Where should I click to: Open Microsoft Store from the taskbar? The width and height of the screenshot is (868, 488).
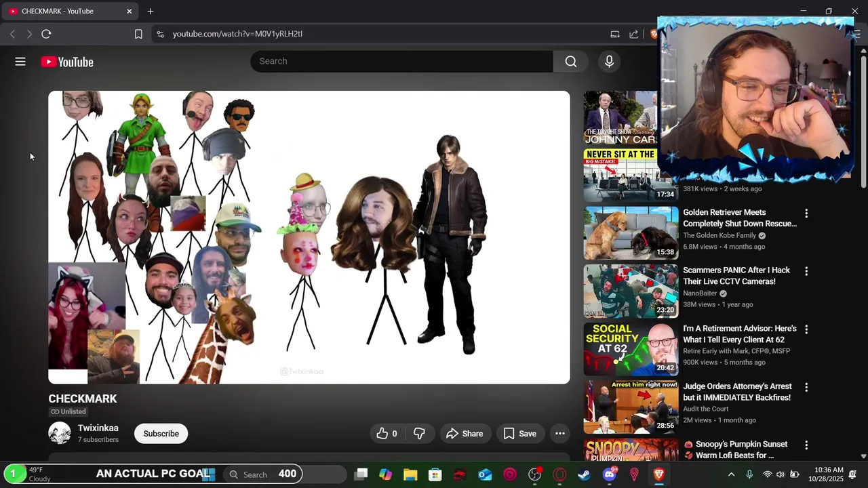click(x=435, y=474)
